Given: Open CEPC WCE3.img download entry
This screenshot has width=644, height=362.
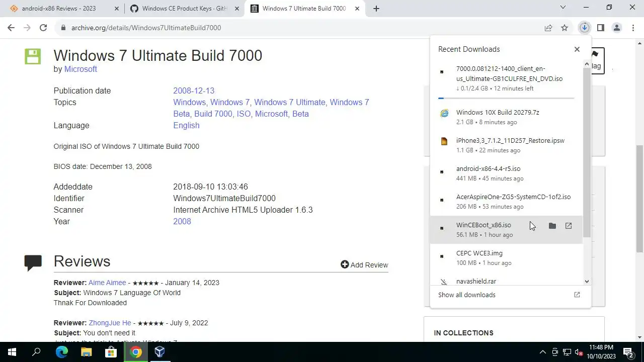Looking at the screenshot, I should (x=506, y=257).
